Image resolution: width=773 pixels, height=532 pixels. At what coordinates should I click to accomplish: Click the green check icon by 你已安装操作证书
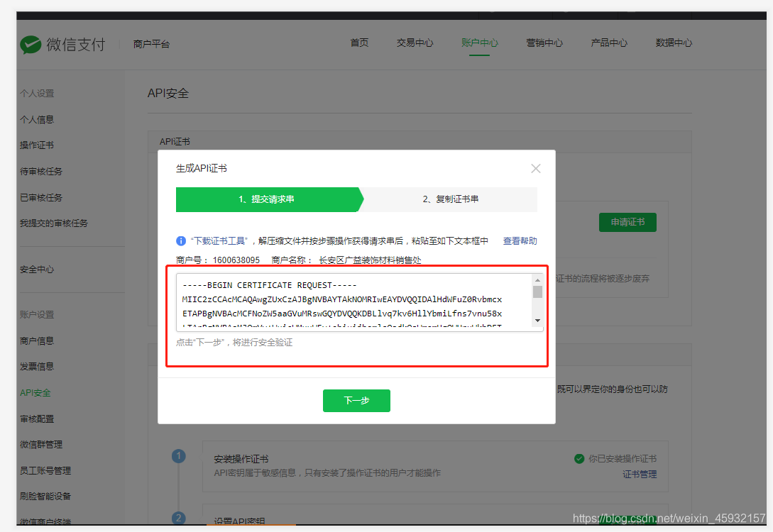pos(579,459)
